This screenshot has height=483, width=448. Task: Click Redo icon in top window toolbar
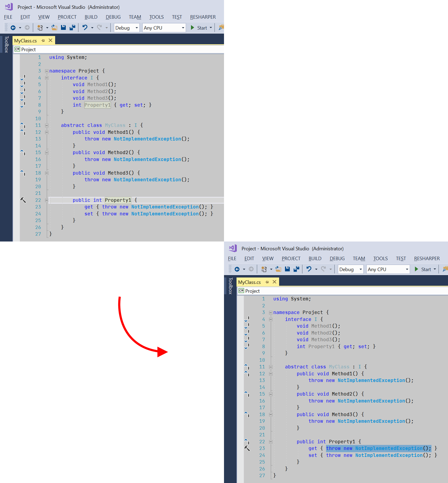(x=99, y=27)
